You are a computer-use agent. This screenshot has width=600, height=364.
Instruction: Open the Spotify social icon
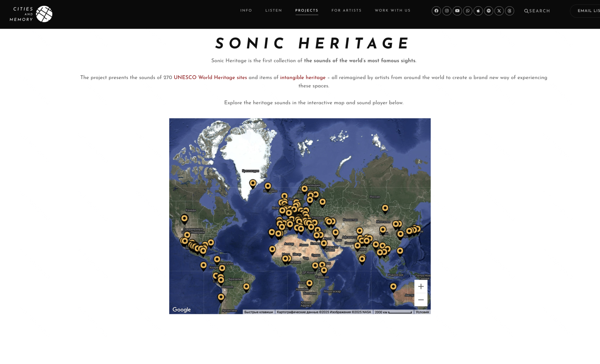point(489,11)
